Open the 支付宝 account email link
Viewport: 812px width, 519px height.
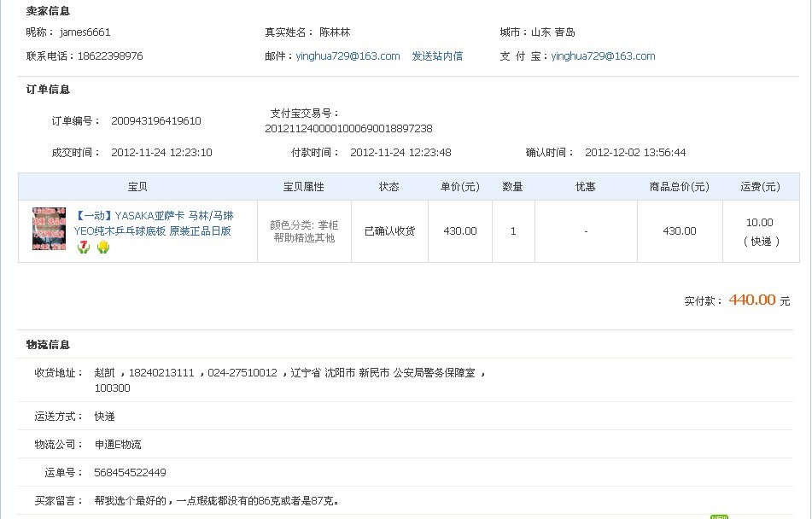click(603, 56)
